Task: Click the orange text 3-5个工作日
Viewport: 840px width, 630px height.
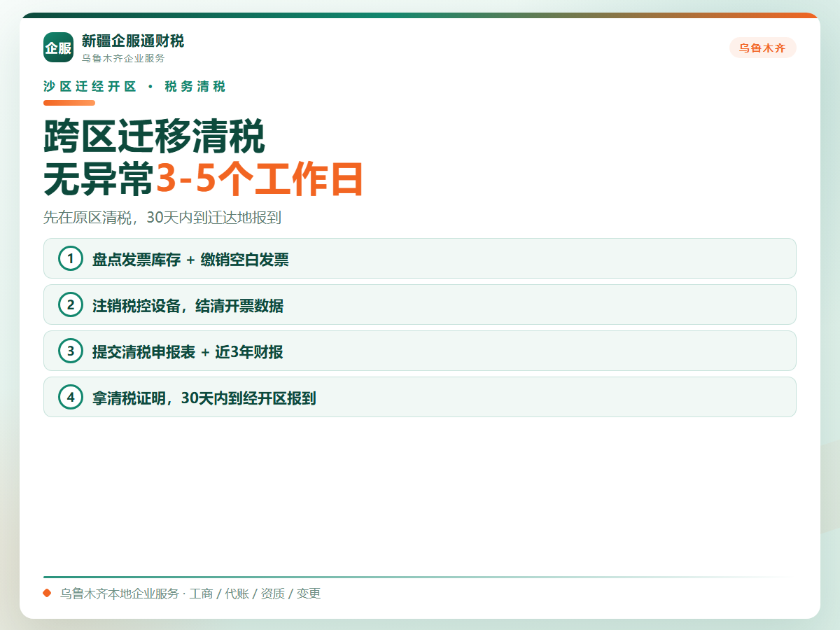Action: [x=259, y=179]
